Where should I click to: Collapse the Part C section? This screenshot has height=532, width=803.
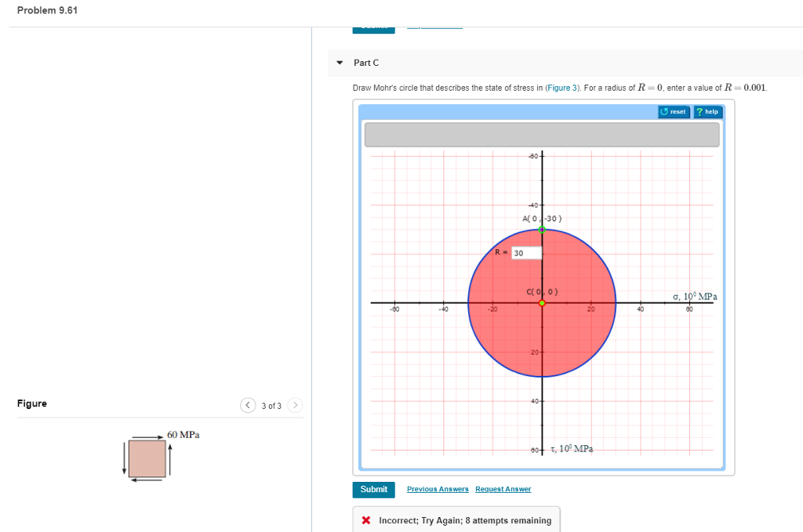338,63
